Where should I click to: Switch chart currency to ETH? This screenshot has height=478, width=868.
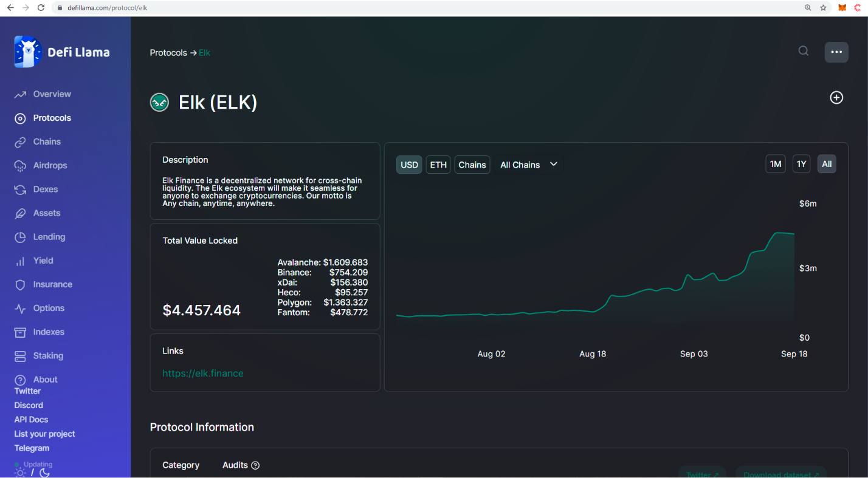point(438,165)
